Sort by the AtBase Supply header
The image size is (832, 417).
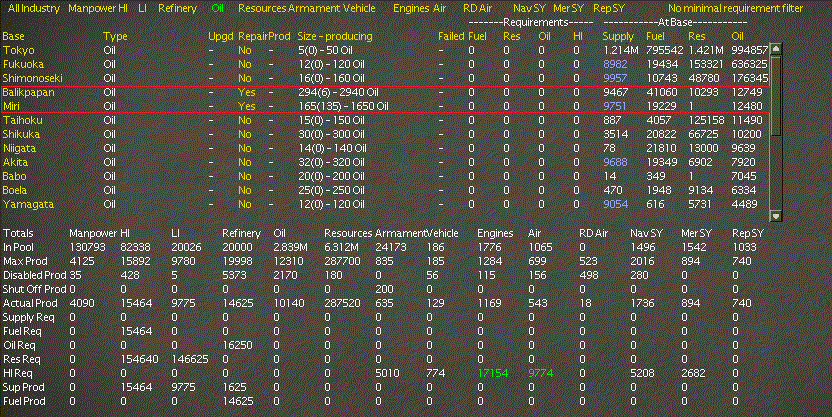(x=618, y=36)
